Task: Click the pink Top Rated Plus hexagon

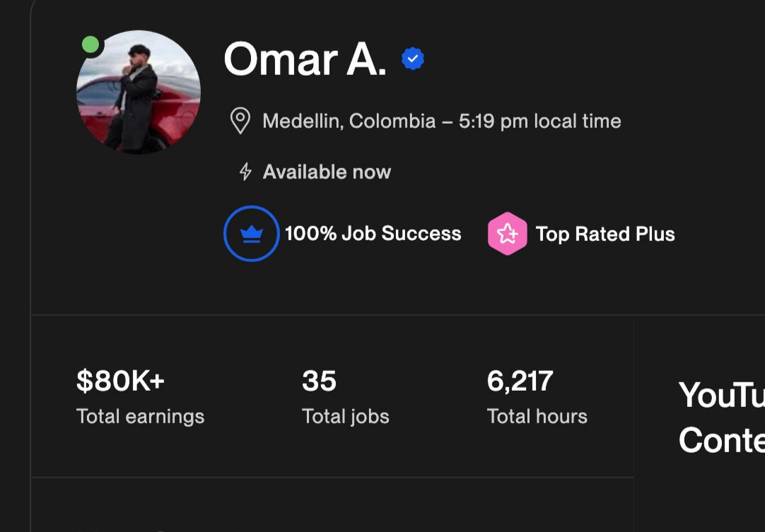Action: click(x=508, y=234)
